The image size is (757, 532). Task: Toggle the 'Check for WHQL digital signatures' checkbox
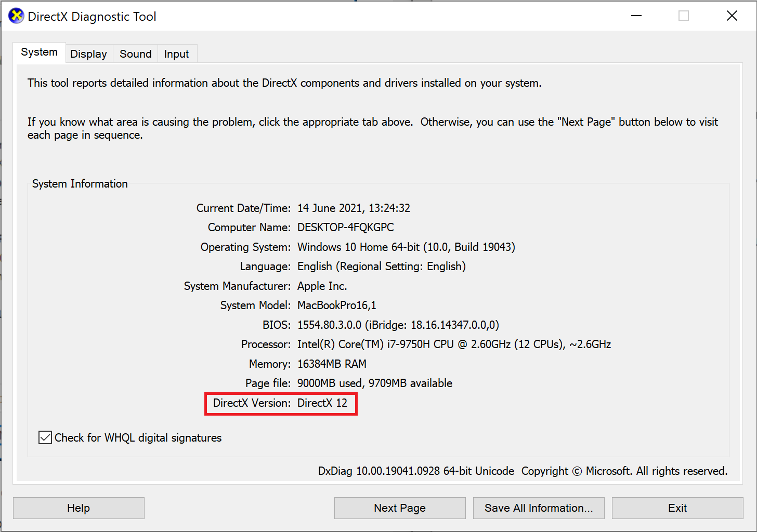[x=45, y=437]
